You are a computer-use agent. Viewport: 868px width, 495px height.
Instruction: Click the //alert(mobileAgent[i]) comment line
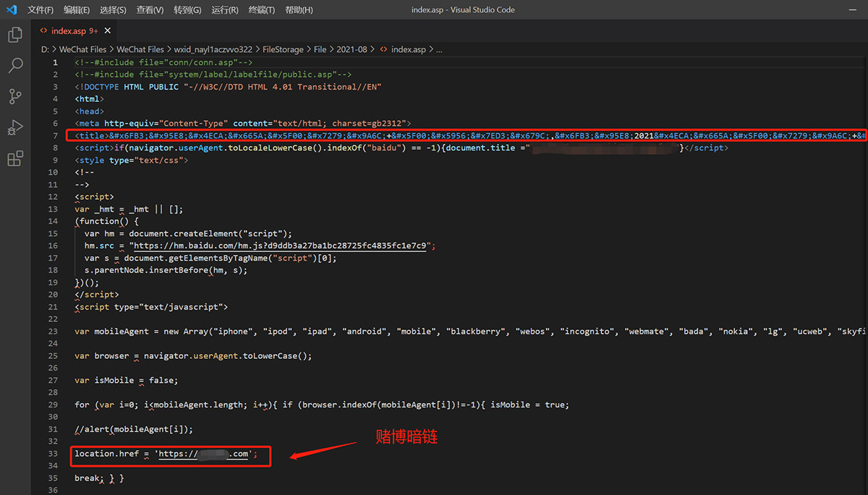134,429
